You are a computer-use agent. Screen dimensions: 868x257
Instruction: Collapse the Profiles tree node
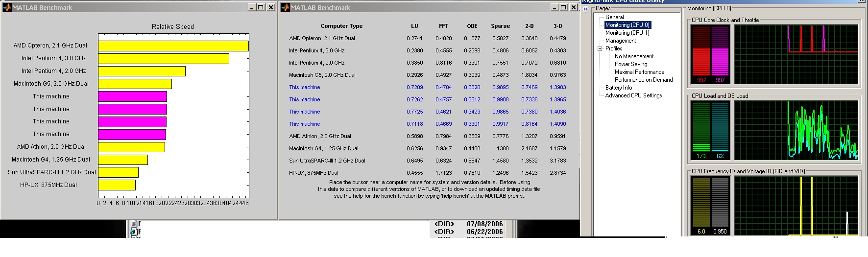(600, 48)
